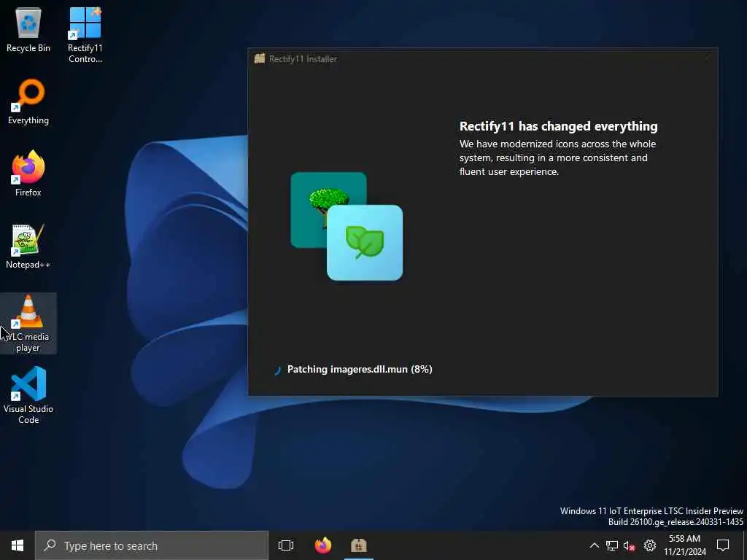The width and height of the screenshot is (747, 560).
Task: Click the Rectify11 Installer title bar icon
Action: click(x=260, y=58)
